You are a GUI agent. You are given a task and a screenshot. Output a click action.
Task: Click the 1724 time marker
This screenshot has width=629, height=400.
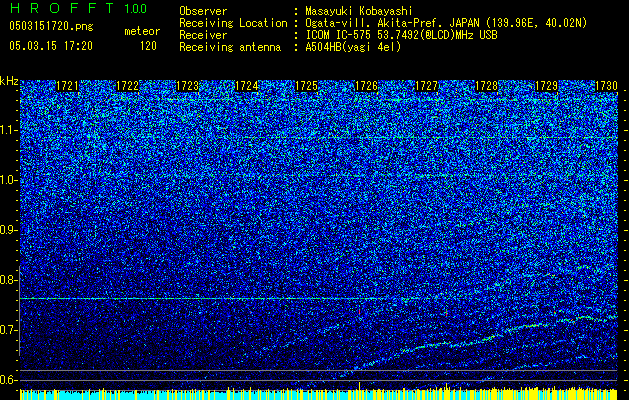click(x=246, y=86)
